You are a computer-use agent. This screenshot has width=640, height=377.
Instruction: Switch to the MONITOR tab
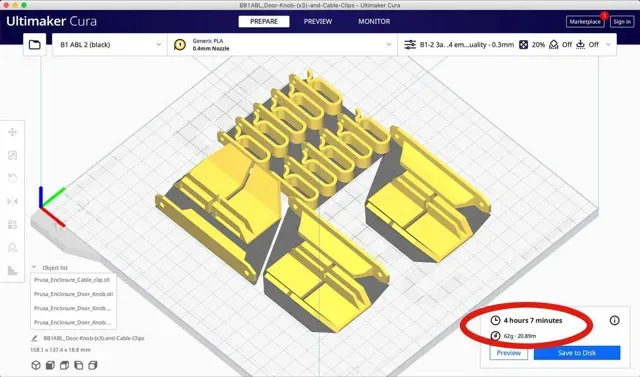pos(374,21)
